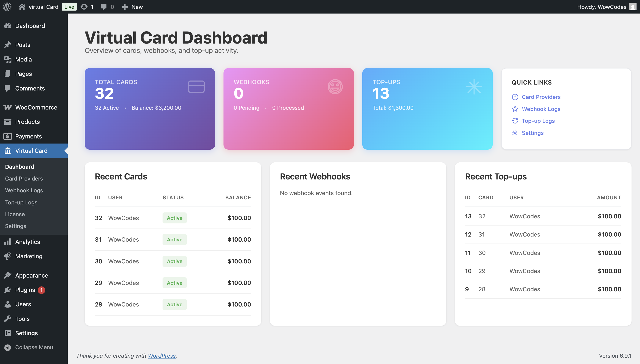Select the WooCommerce sidebar icon
The height and width of the screenshot is (364, 640).
[7, 107]
